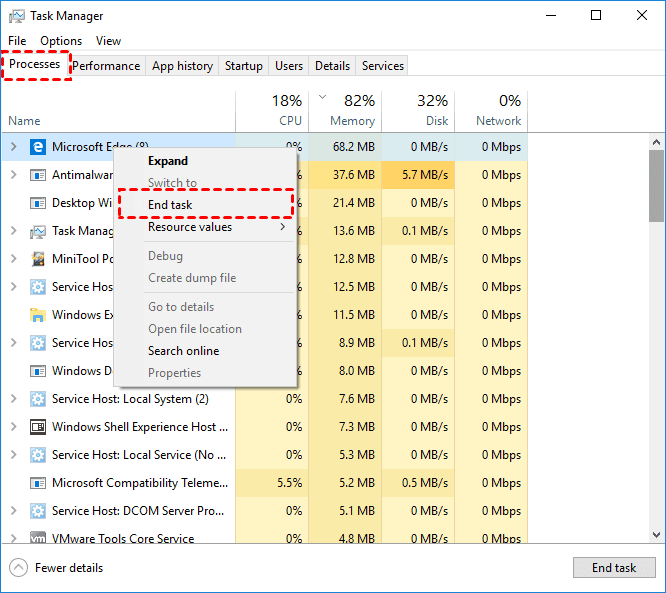Select Expand in the context menu
666x593 pixels.
point(206,161)
